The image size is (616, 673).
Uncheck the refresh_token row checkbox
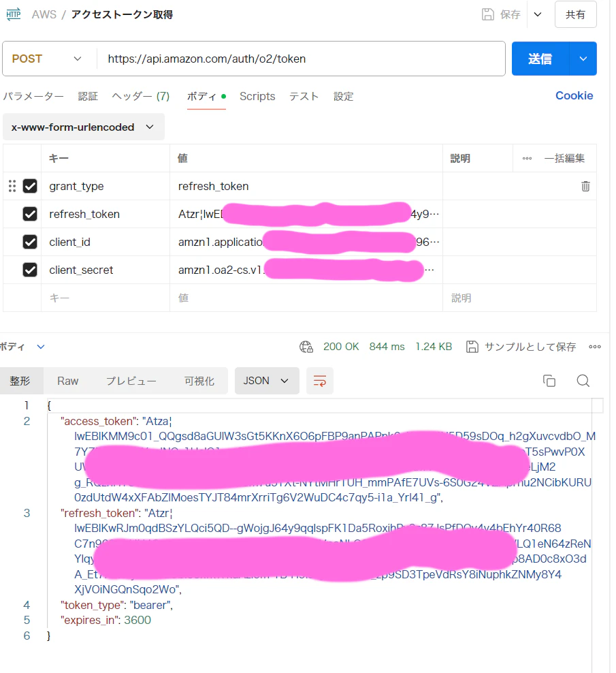point(30,214)
